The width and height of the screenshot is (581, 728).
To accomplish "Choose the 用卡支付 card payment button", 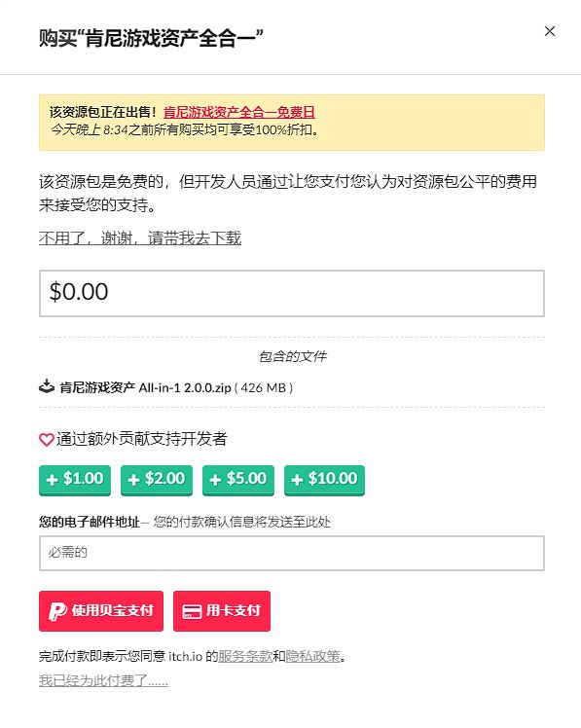I will (x=222, y=611).
